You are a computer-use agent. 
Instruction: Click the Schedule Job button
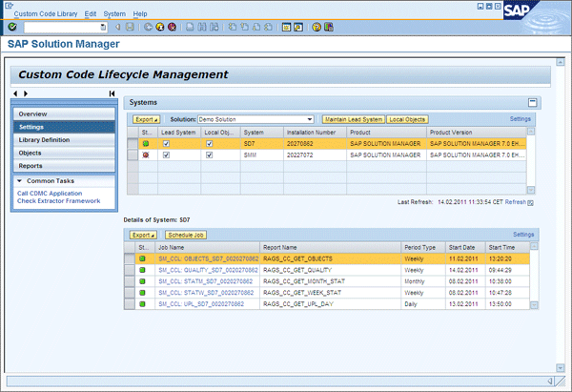click(186, 235)
